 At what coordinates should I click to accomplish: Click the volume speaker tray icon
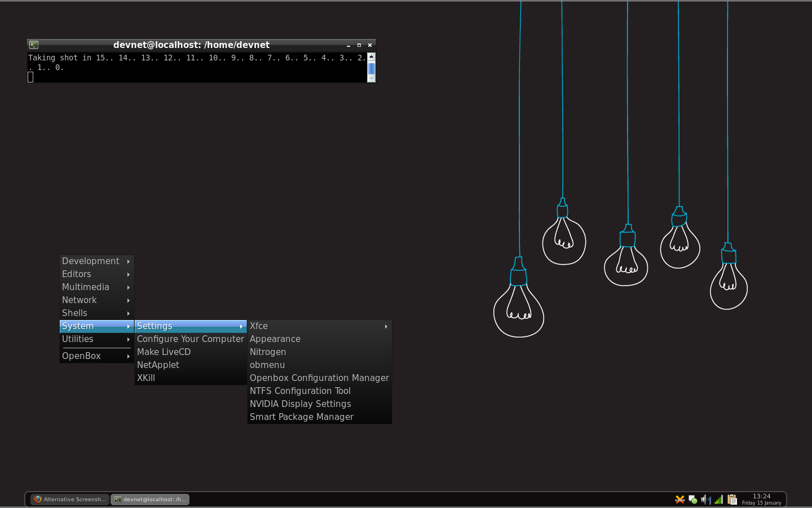[705, 500]
